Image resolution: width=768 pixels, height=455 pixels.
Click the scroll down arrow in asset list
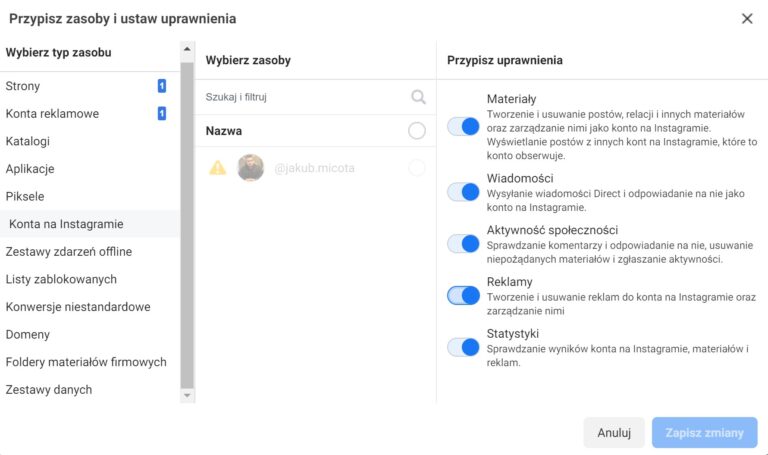click(x=187, y=395)
